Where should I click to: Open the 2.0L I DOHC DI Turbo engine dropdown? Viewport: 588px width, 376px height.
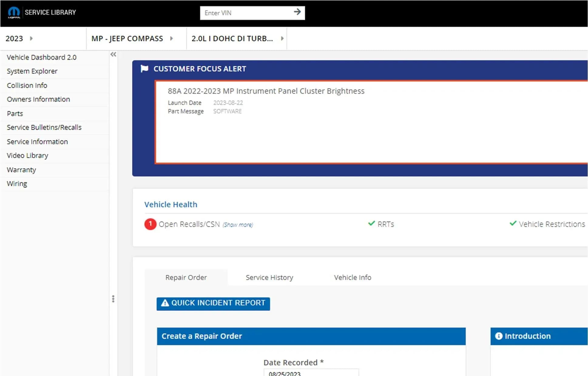click(x=238, y=39)
